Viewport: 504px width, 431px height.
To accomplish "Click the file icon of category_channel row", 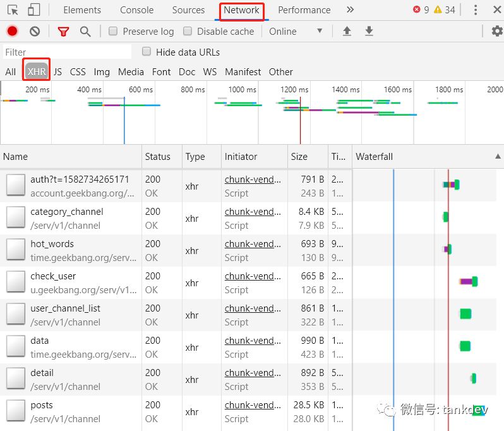I will (16, 217).
